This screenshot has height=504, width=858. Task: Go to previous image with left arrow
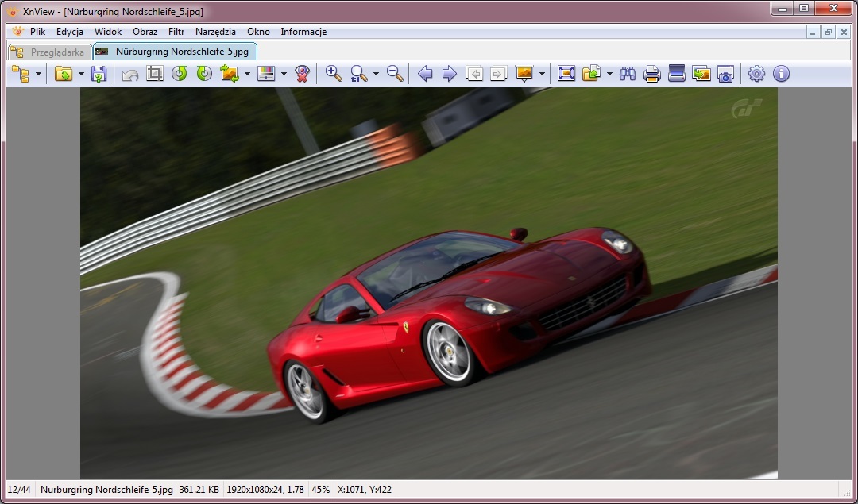pos(425,73)
